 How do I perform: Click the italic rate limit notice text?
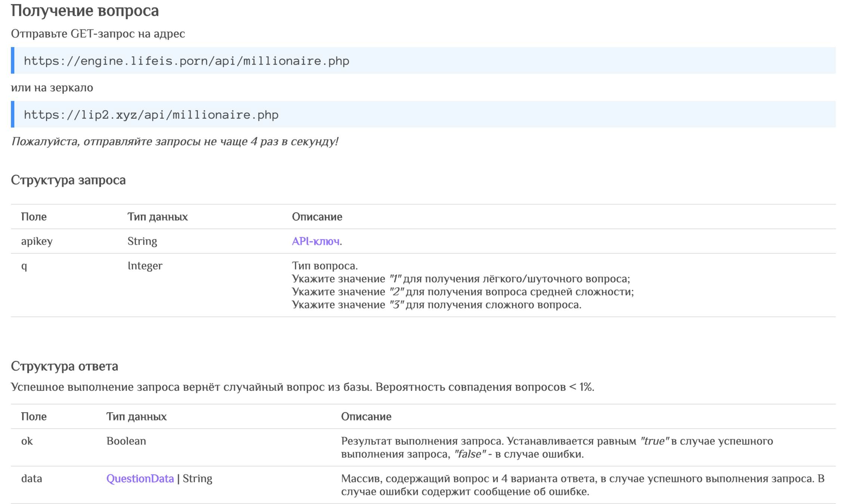pyautogui.click(x=174, y=141)
